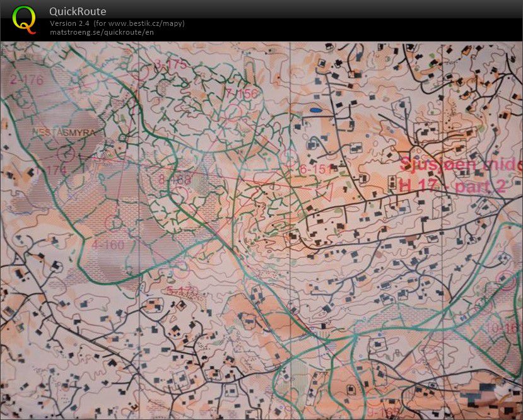523x420 pixels.
Task: Click control label 4-160 on map
Action: click(108, 245)
